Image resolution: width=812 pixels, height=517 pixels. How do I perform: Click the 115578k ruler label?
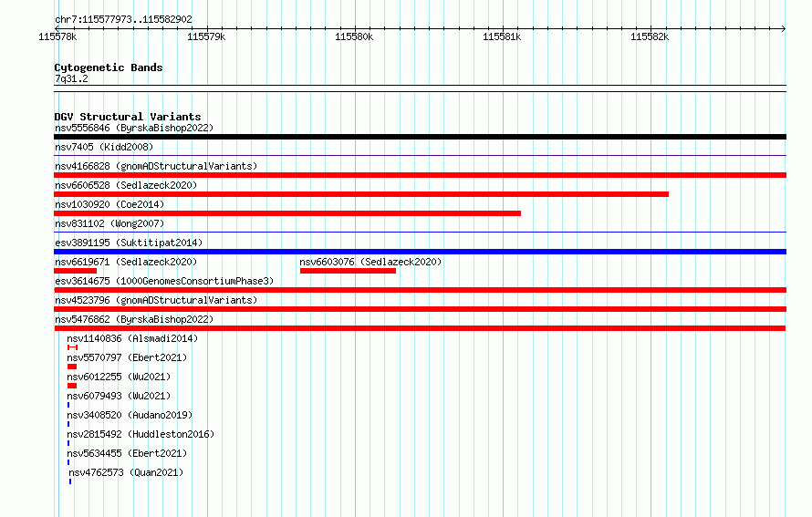click(x=57, y=36)
